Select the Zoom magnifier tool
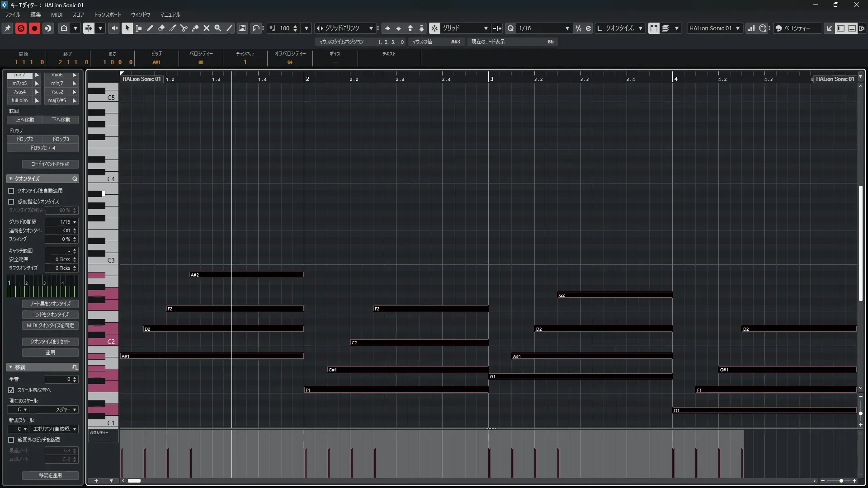The image size is (868, 488). [x=218, y=28]
